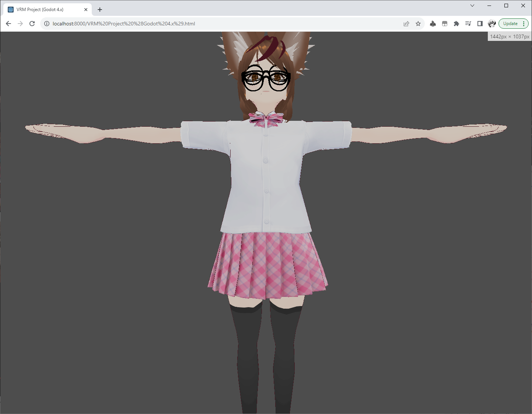Click the green Update button

(511, 23)
